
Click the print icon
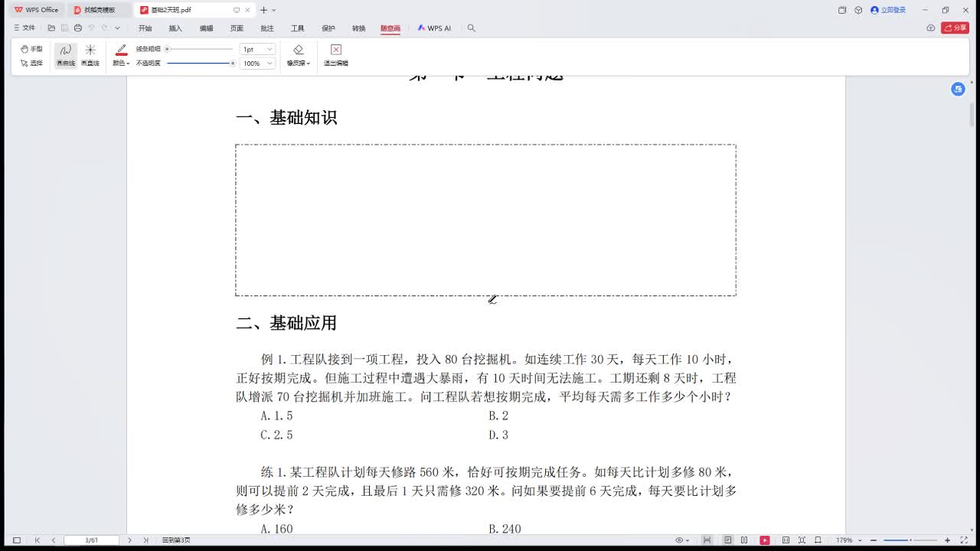[77, 28]
